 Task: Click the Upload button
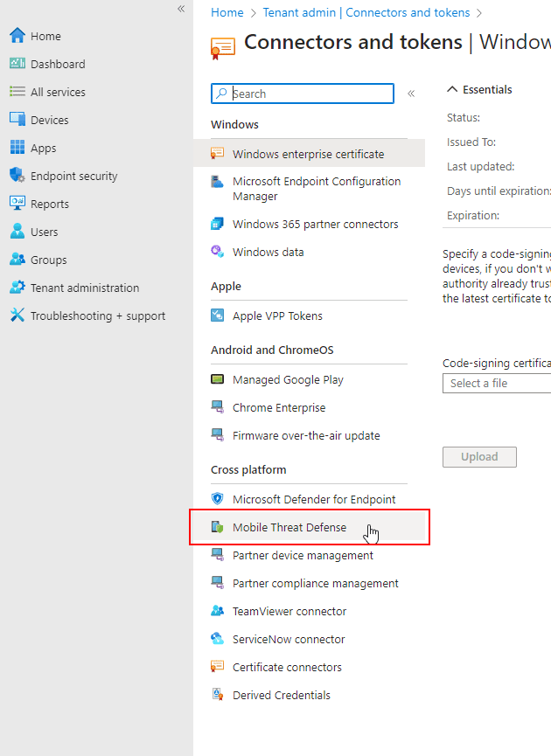pos(479,456)
